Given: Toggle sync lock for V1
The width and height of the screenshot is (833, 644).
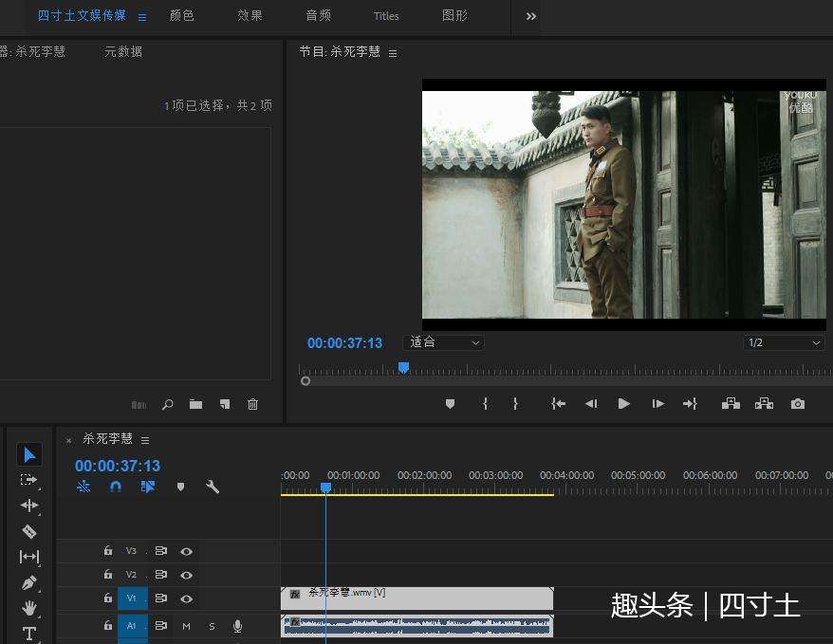Looking at the screenshot, I should [x=161, y=598].
